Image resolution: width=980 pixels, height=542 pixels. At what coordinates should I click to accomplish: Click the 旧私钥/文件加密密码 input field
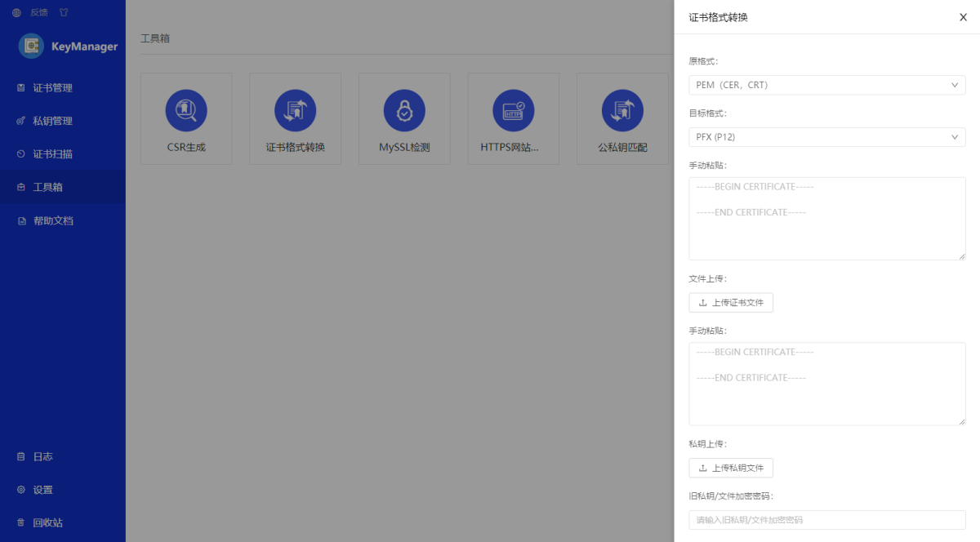(x=826, y=520)
